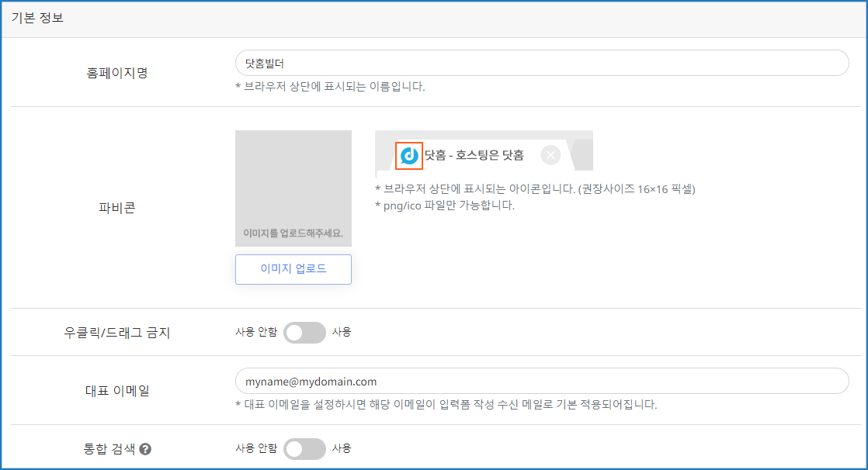868x470 pixels.
Task: Click the 대표 이메일 row label
Action: coord(117,390)
